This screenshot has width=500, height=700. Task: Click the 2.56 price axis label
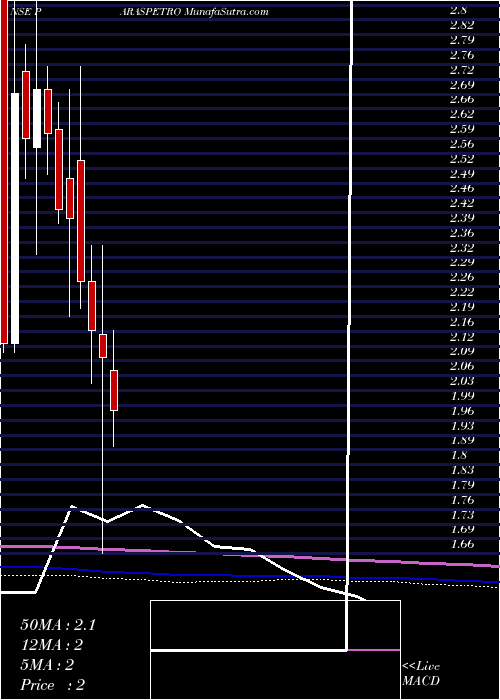click(x=462, y=144)
